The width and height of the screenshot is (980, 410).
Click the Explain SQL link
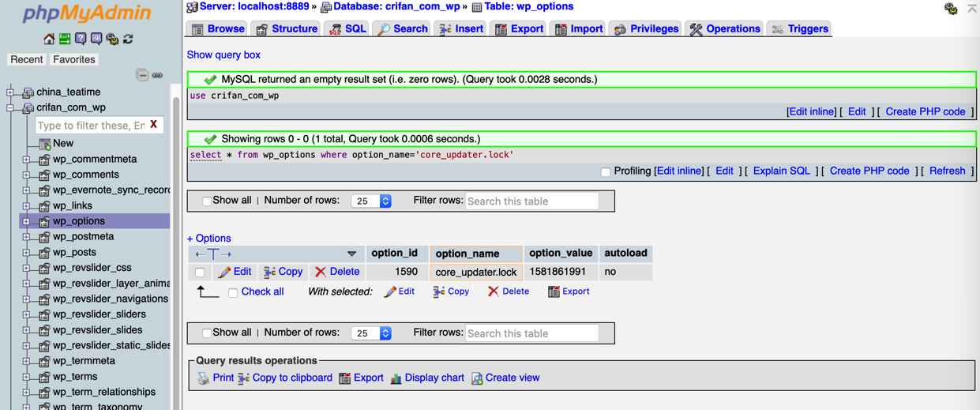[x=781, y=171]
